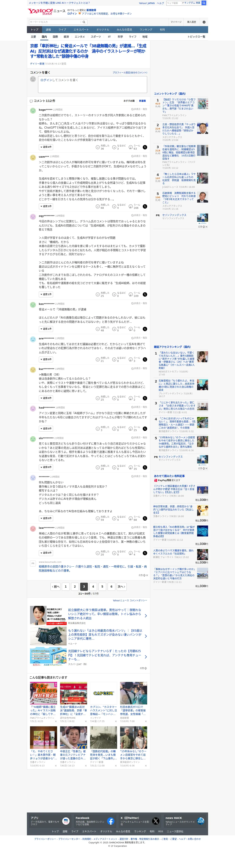
Task: Click the X (旧Twitter) icon in footer
Action: click(x=155, y=821)
